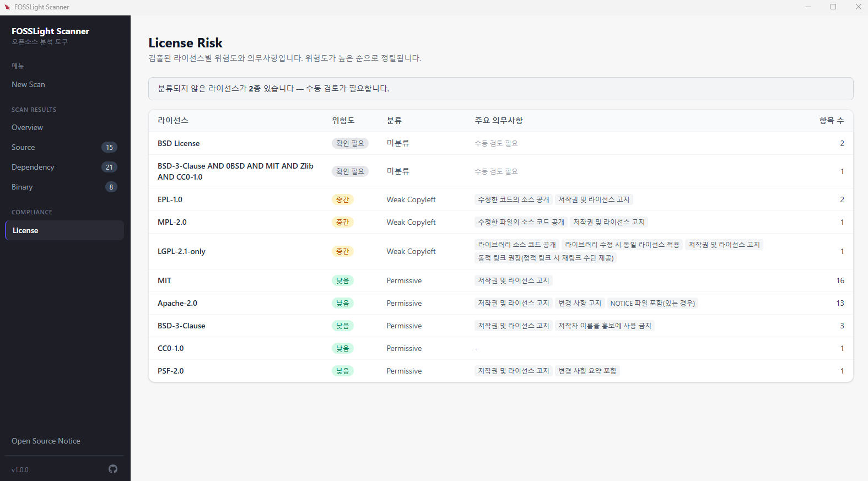Click the 라이선스 column header
Screen dimensions: 868x481
173,120
